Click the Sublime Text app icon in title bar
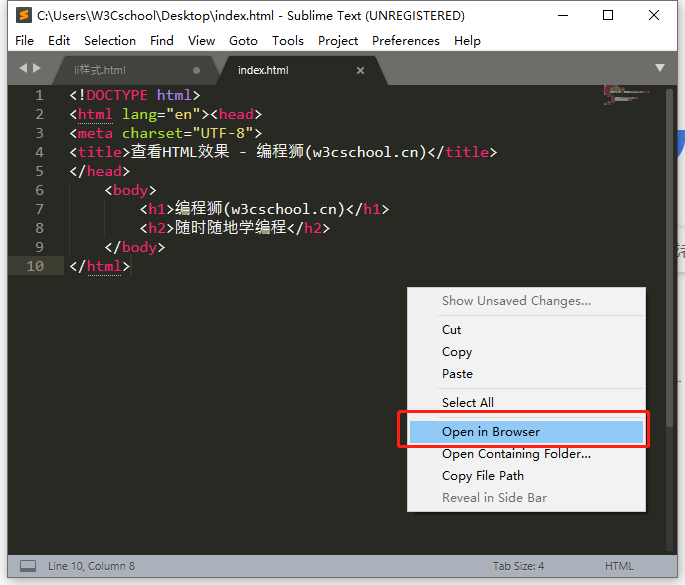Screen dimensions: 685x585 click(23, 15)
